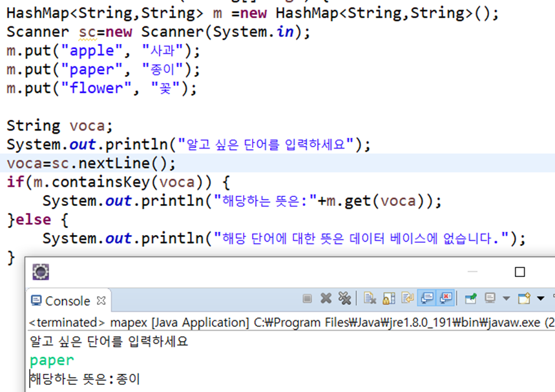Image resolution: width=555 pixels, height=392 pixels.
Task: Click the 'String voca;' declaration line
Action: tap(59, 126)
